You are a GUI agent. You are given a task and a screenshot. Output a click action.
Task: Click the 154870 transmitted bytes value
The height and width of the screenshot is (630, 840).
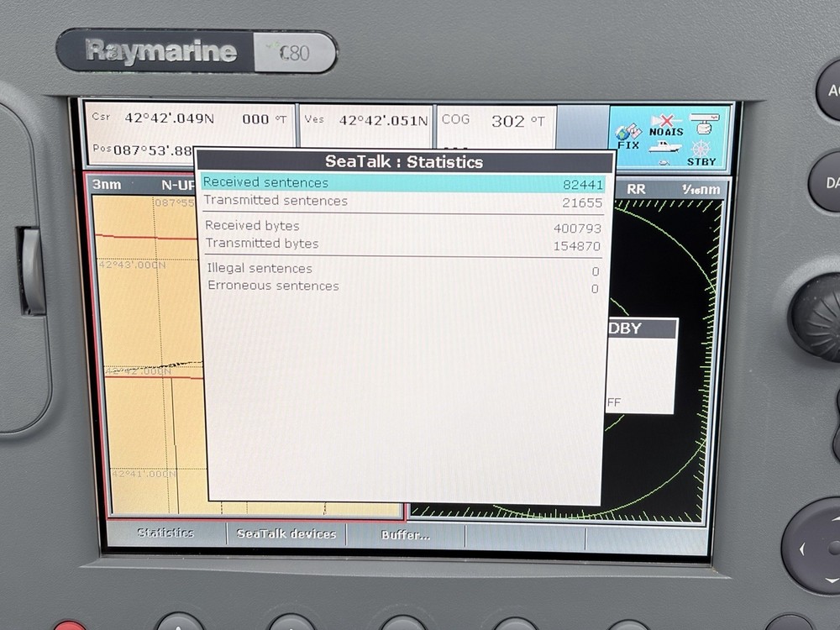pyautogui.click(x=576, y=246)
